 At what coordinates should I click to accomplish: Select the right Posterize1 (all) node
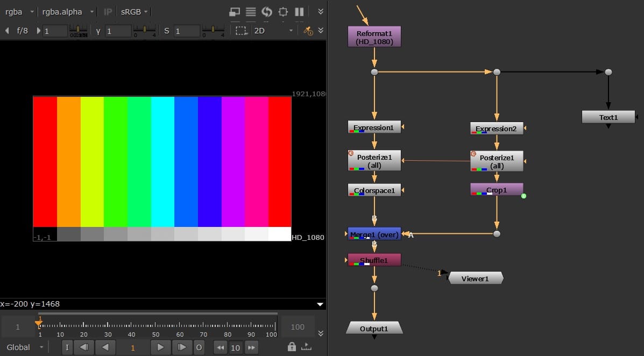pyautogui.click(x=497, y=161)
